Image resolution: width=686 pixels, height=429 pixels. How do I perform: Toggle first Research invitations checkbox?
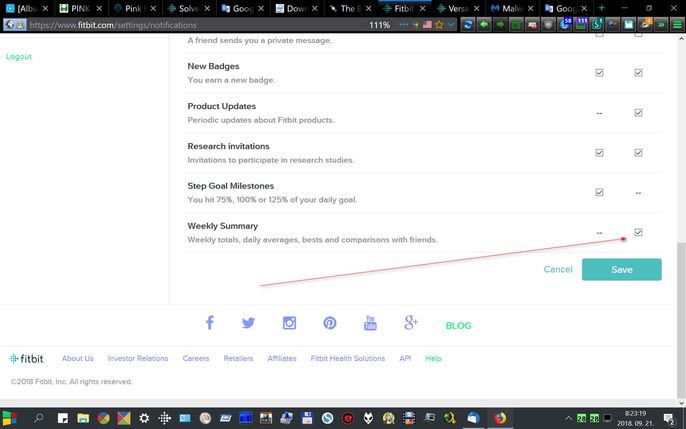[x=599, y=153]
